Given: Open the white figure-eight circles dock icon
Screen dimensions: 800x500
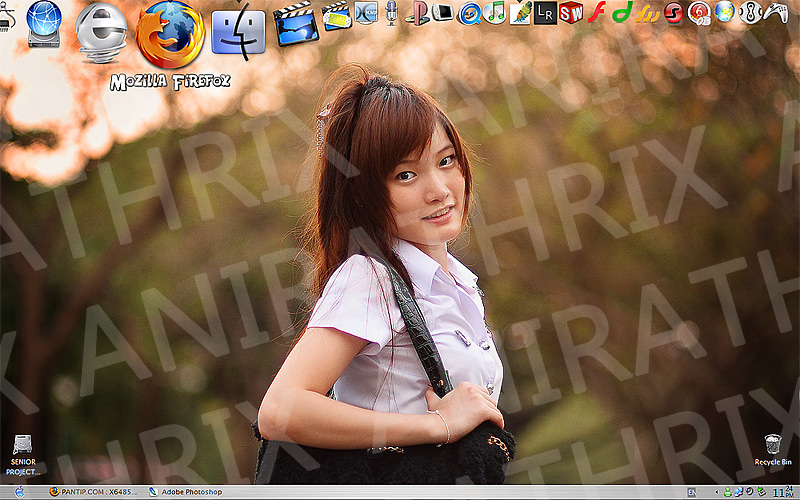Looking at the screenshot, I should click(x=750, y=12).
